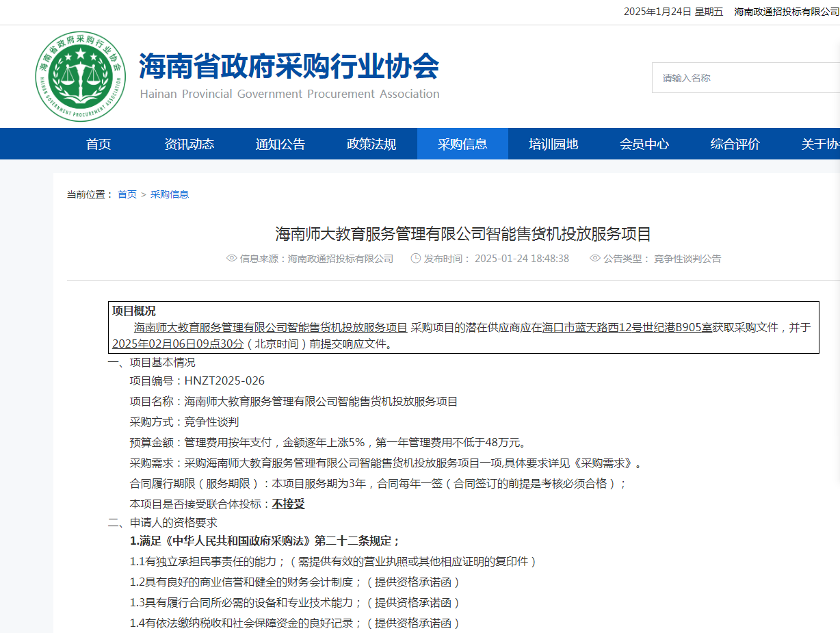Open the 综合评价 menu item
Screen dimensions: 840x633
pyautogui.click(x=735, y=144)
